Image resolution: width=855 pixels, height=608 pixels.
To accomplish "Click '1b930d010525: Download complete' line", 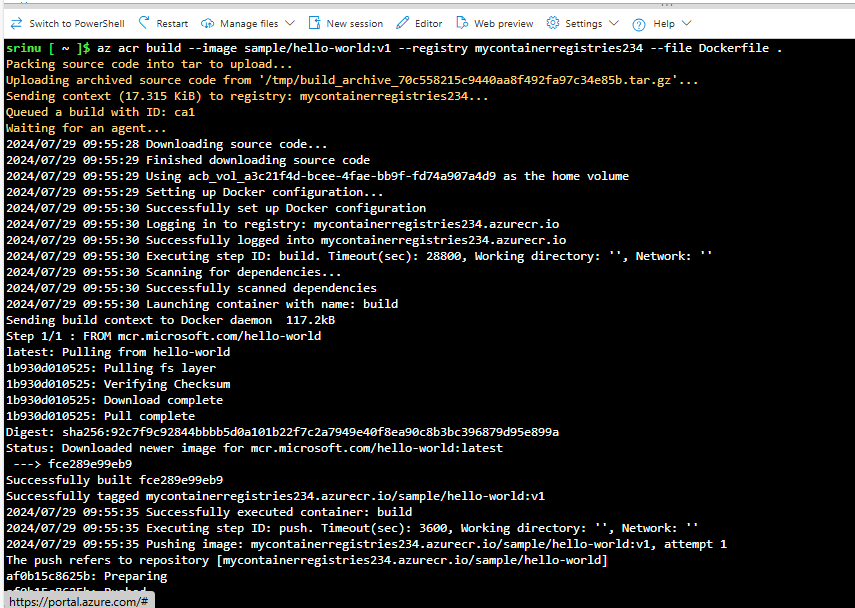I will point(115,400).
